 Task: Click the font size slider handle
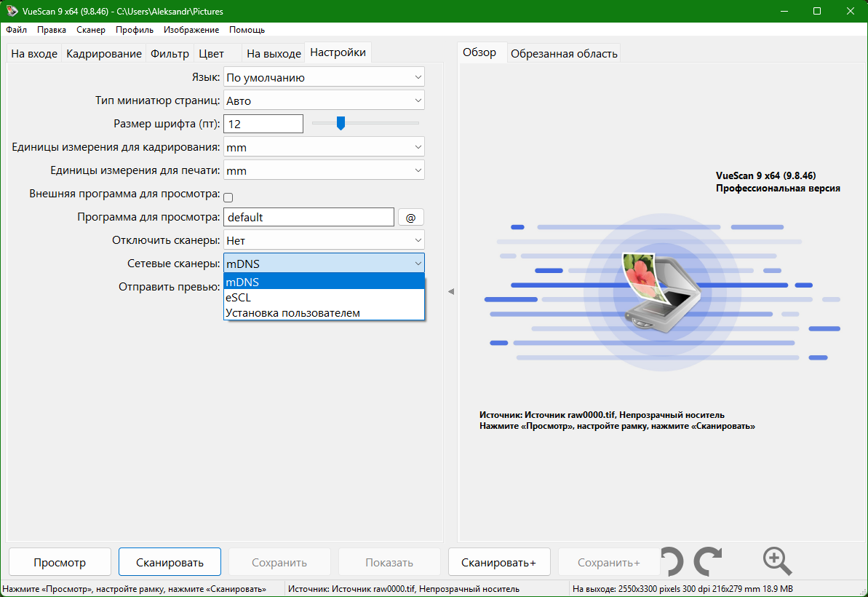(x=341, y=123)
